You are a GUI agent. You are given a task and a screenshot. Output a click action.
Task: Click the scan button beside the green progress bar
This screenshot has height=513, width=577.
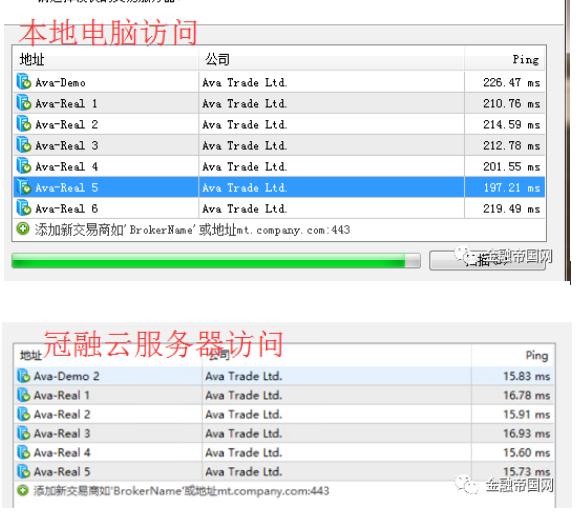(x=487, y=260)
